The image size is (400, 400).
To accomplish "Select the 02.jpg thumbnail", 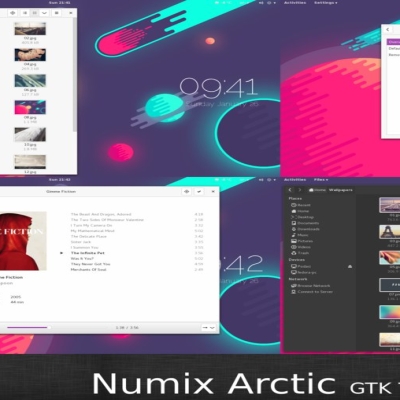I will pyautogui.click(x=30, y=29).
